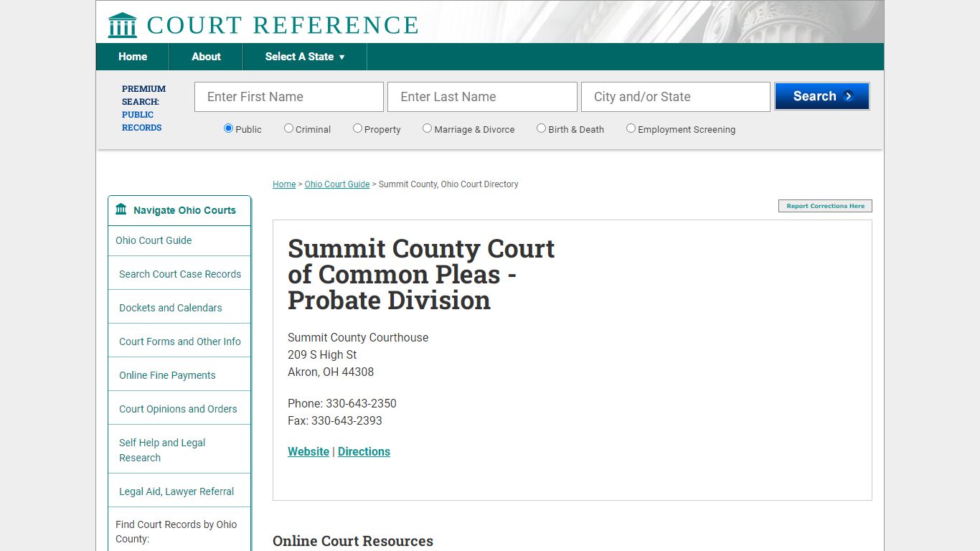This screenshot has height=551, width=980.
Task: Click the fax number 330-643-2393
Action: tap(347, 420)
